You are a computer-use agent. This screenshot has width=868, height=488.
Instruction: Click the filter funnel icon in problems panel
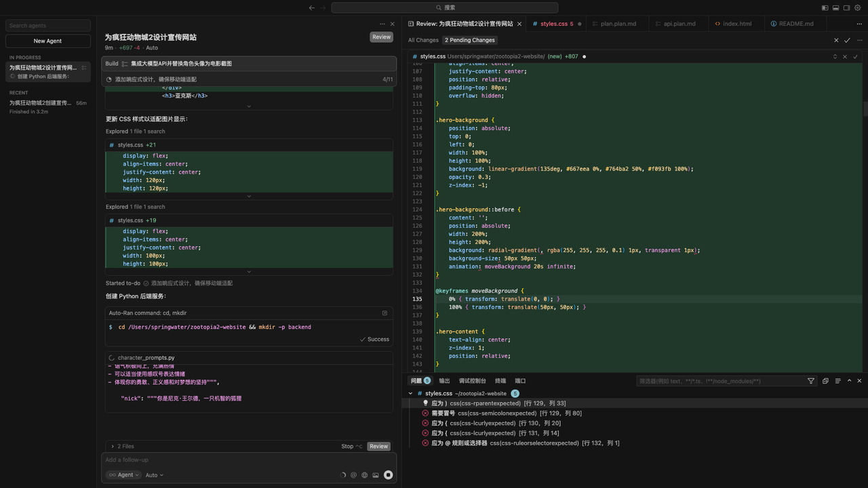coord(811,381)
